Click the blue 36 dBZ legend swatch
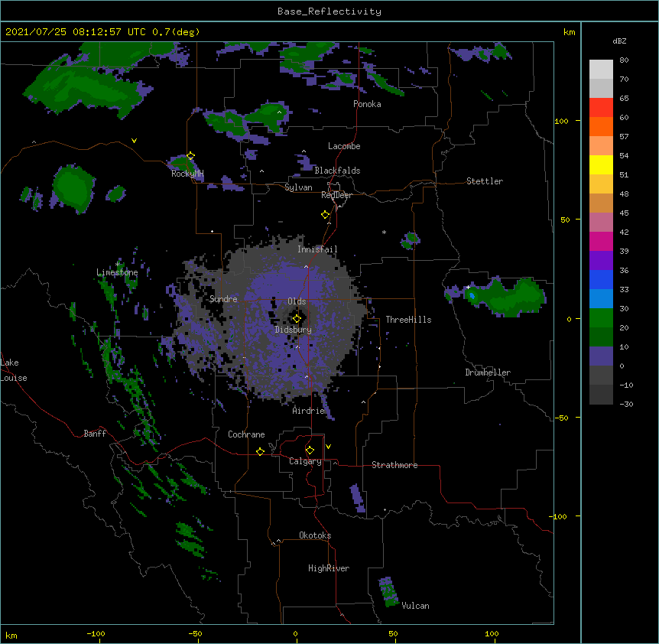659x644 pixels. point(601,279)
